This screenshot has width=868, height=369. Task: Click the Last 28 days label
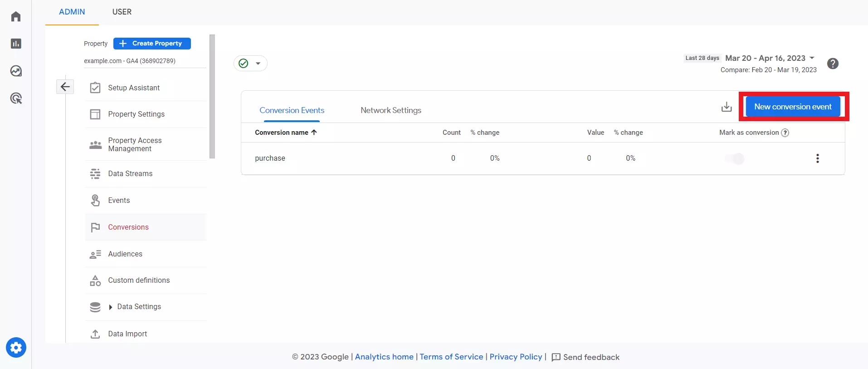point(702,58)
